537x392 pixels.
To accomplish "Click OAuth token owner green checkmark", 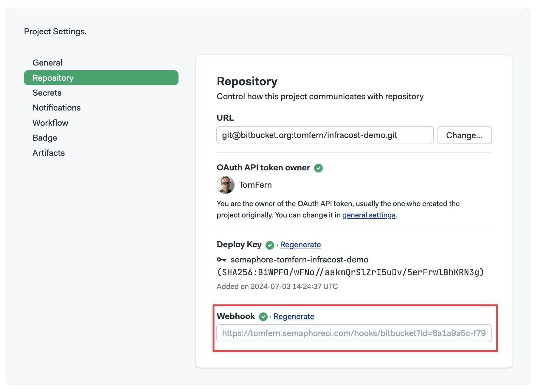I will pos(318,168).
